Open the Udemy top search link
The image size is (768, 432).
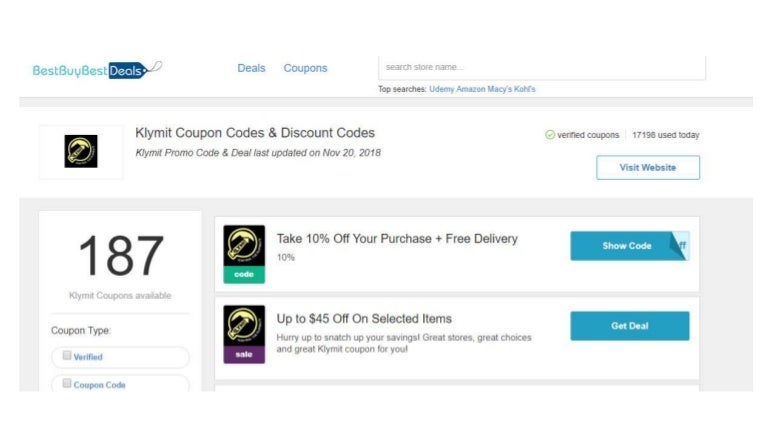[x=441, y=89]
